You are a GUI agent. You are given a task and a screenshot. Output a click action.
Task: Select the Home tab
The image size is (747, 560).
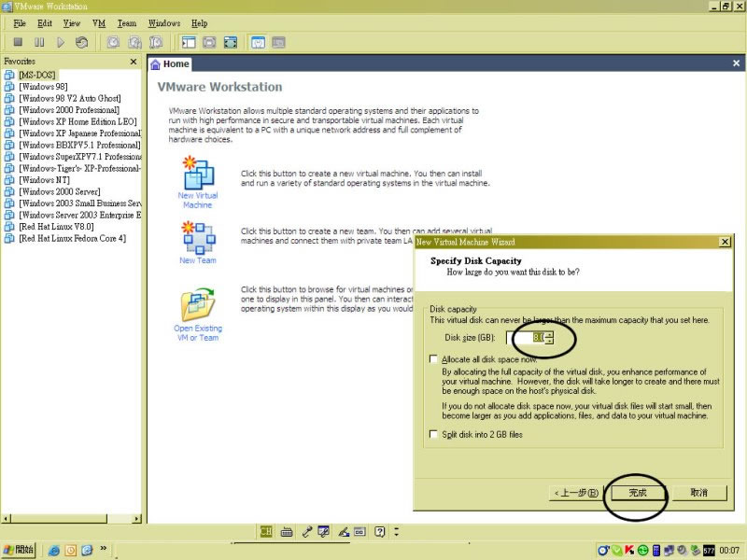tap(170, 63)
